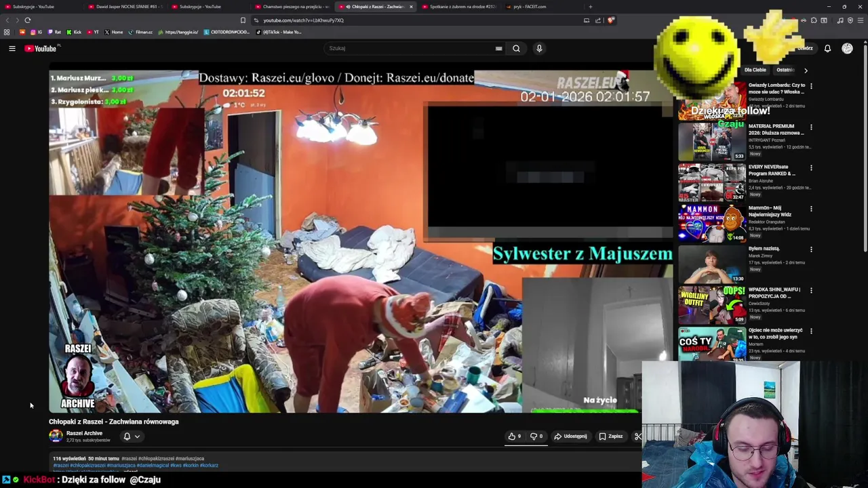Open the YT bookmark
868x488 pixels.
92,32
